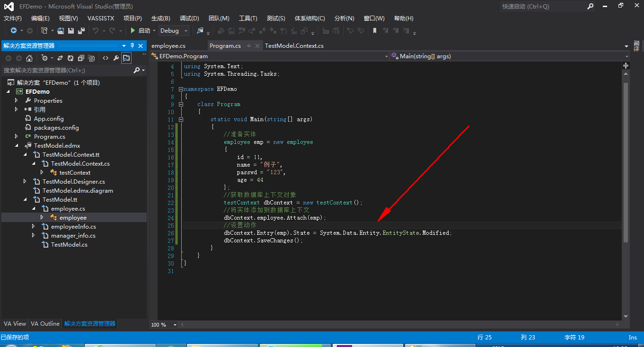Click the Quick Launch search magnifier
The image size is (644, 347).
[x=591, y=6]
